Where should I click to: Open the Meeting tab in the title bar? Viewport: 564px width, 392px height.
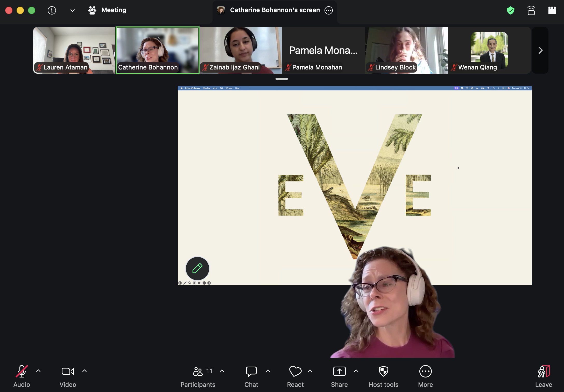107,10
